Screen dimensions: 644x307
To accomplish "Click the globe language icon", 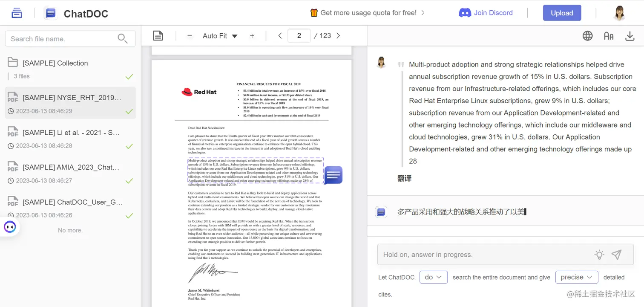I will 588,36.
